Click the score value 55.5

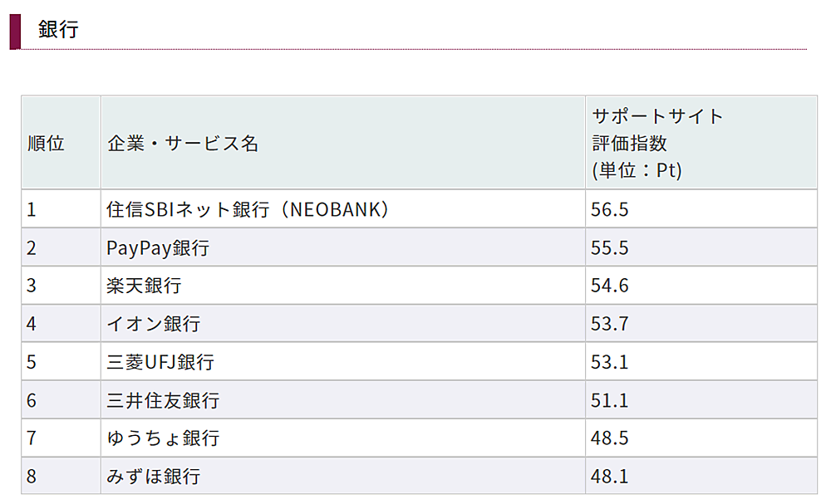point(609,247)
